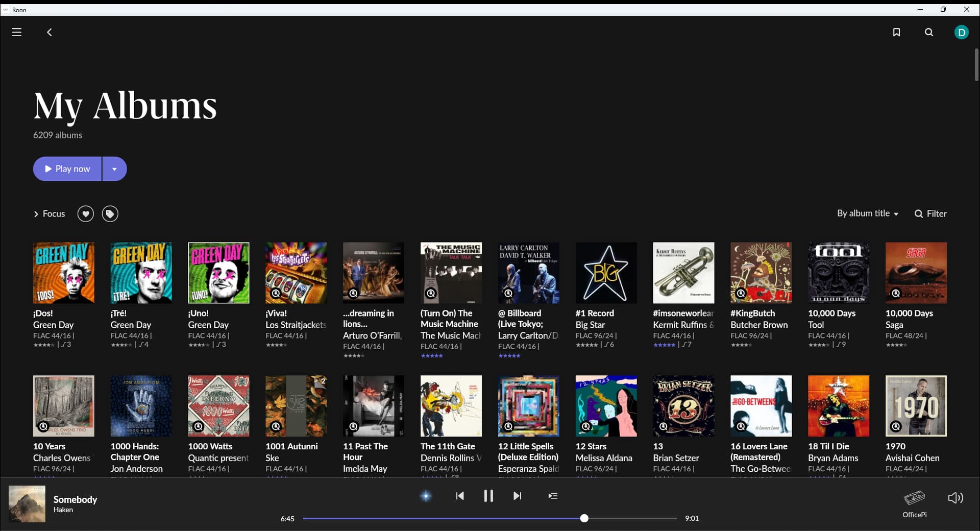Viewport: 980px width, 531px height.
Task: Click the vertical scrollbar thumb
Action: pos(976,65)
